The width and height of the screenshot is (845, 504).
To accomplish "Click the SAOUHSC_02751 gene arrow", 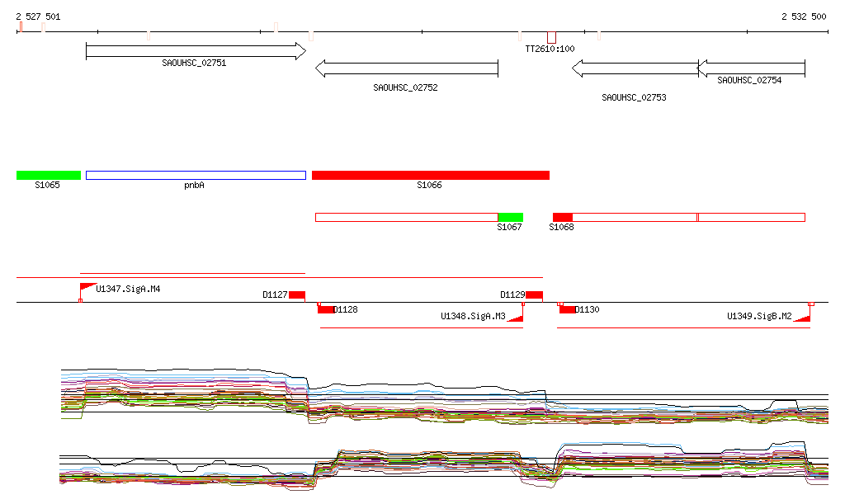I will 196,51.
